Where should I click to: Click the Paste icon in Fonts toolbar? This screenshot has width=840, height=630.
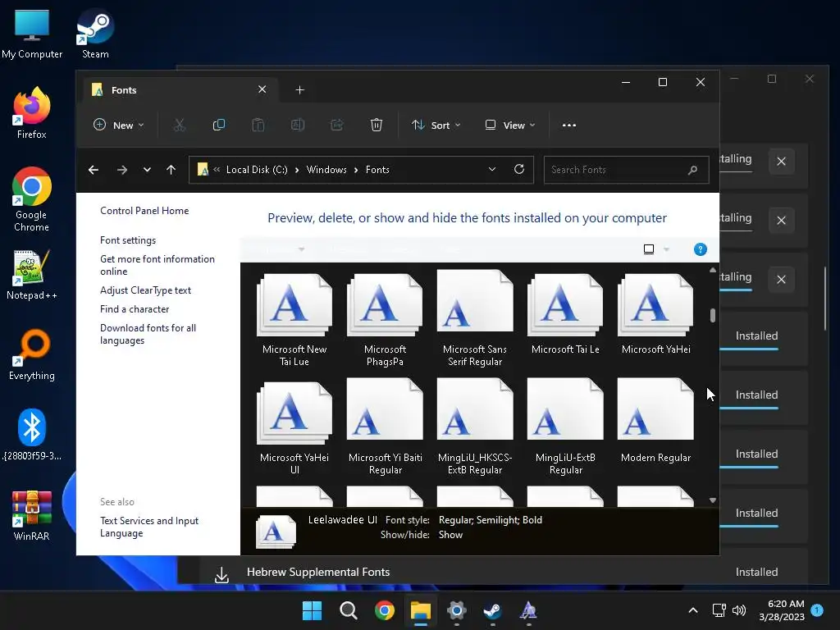click(x=258, y=126)
